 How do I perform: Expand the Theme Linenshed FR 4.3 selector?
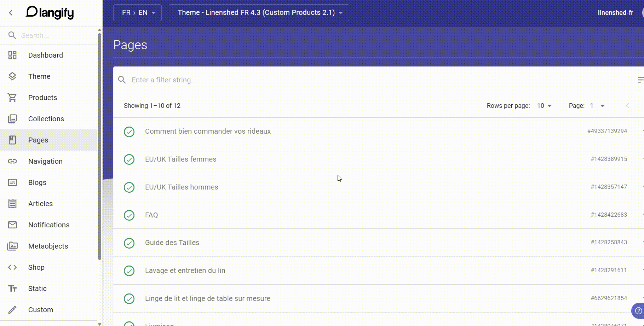[259, 13]
